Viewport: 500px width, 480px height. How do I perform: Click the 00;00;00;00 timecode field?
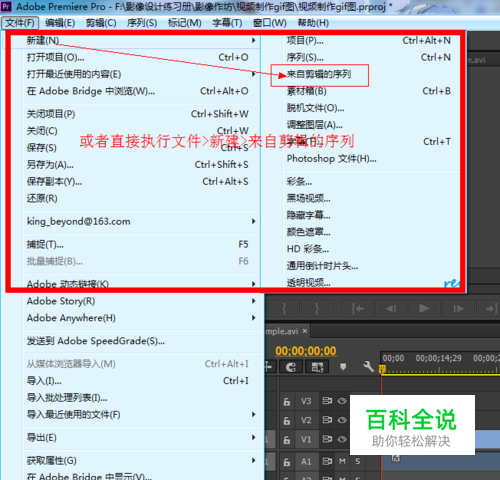point(306,351)
